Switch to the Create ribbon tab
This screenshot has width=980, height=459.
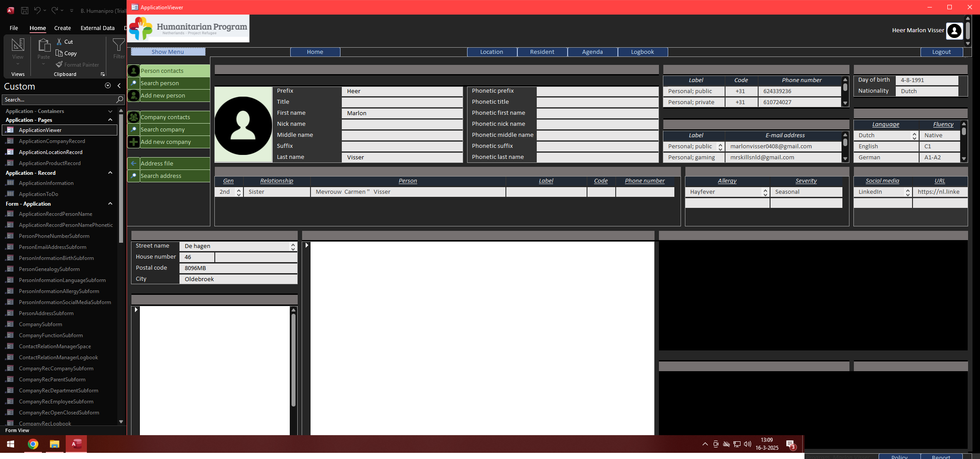(x=63, y=28)
